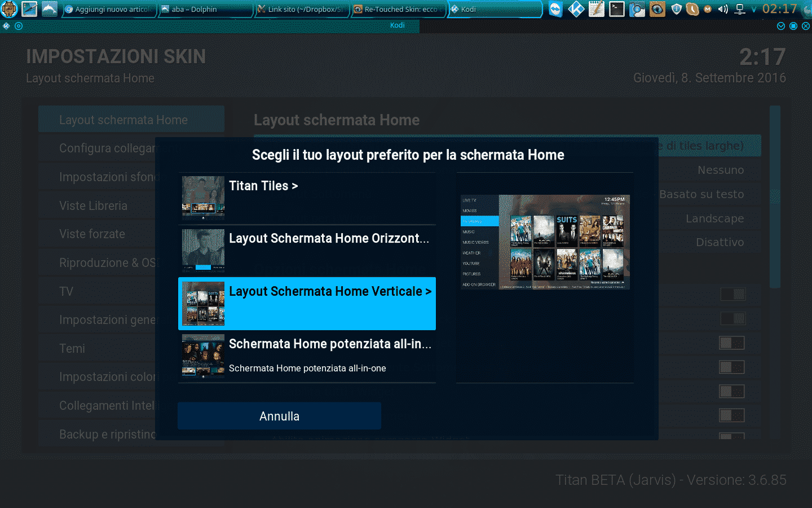Viewport: 812px width, 508px height.
Task: Click the setting value 'Basato su testo'
Action: 701,194
